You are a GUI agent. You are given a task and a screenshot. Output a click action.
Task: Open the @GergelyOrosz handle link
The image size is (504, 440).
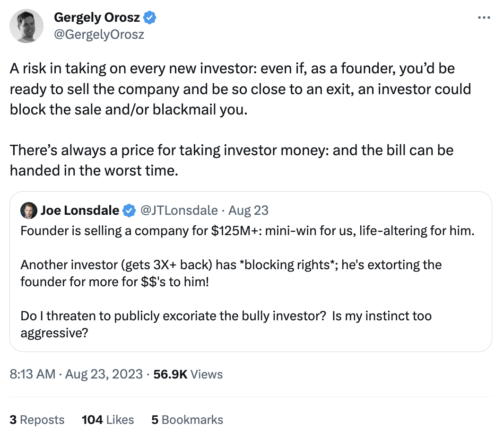click(99, 35)
